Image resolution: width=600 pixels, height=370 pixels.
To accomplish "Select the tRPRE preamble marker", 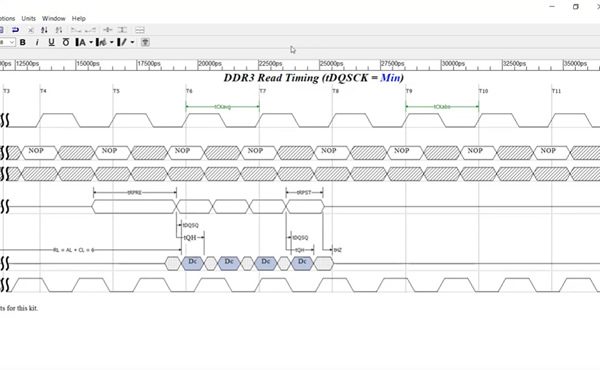I will click(135, 192).
